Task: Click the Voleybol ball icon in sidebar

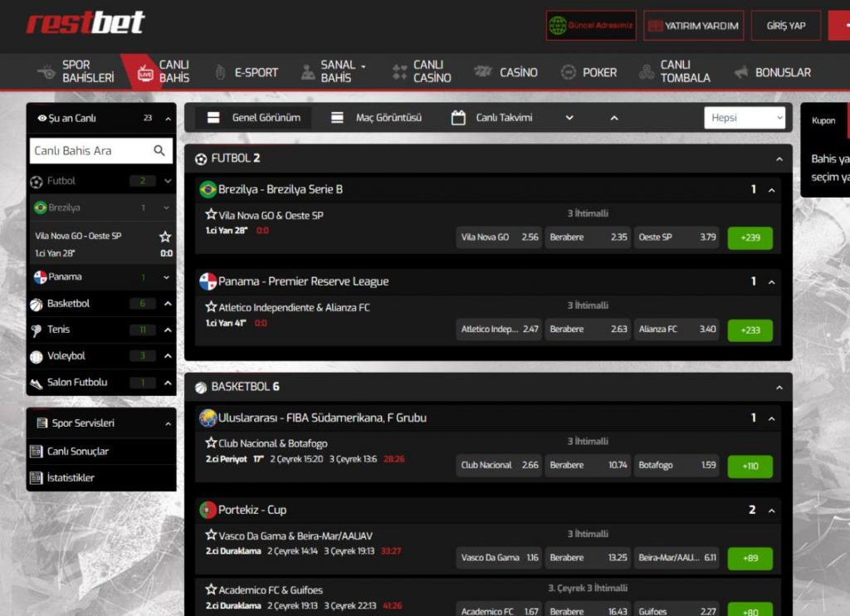Action: tap(37, 356)
